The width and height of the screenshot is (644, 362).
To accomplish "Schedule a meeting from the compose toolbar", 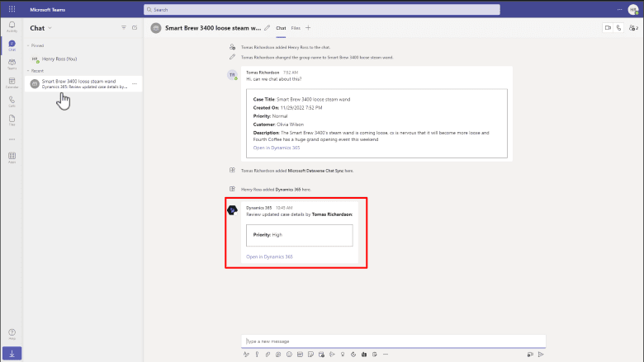I will (x=321, y=355).
